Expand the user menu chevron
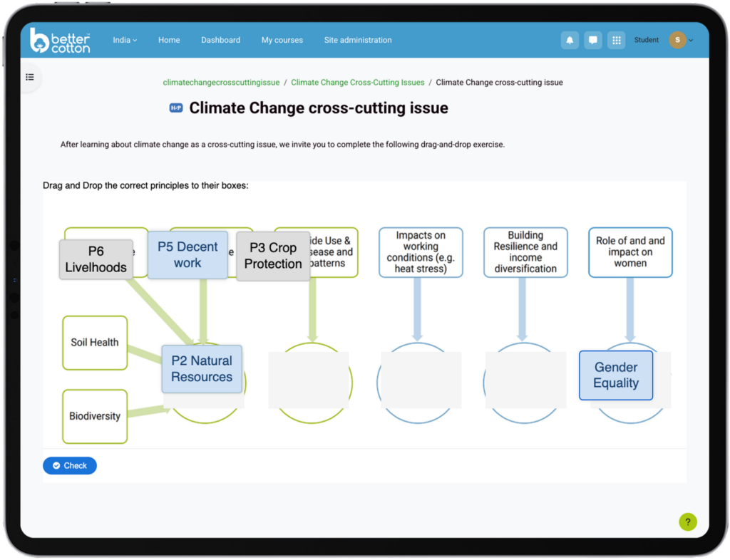Image resolution: width=730 pixels, height=560 pixels. 691,41
